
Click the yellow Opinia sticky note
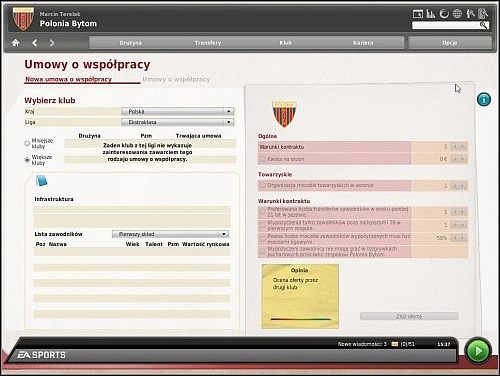(300, 296)
